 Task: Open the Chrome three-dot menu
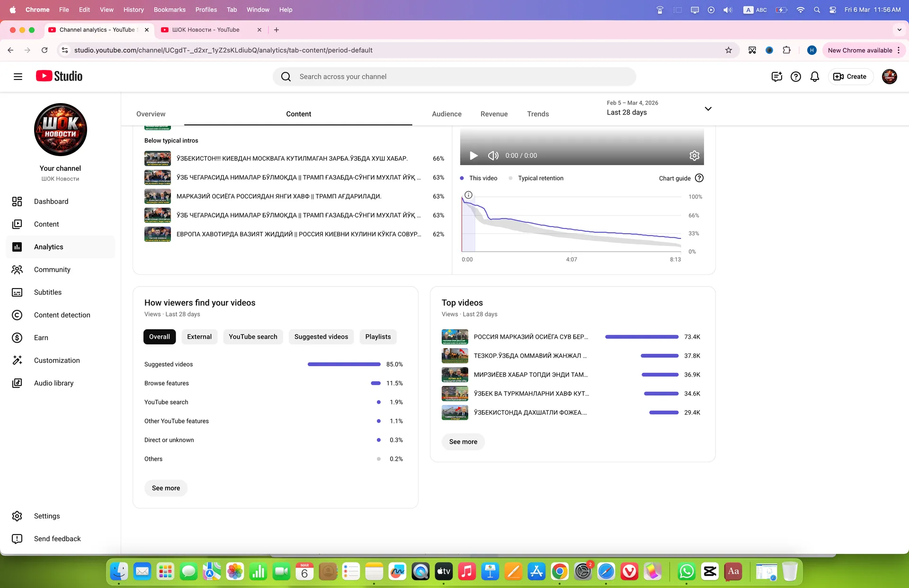point(899,50)
